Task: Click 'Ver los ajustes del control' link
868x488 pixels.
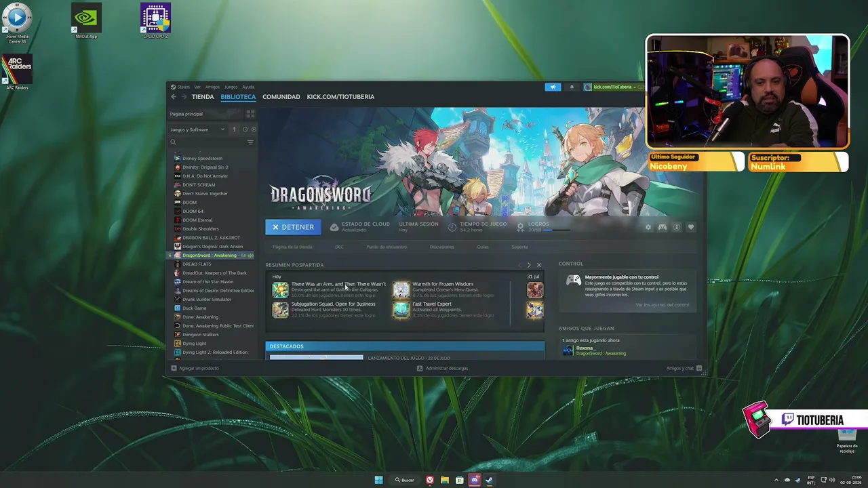Action: [x=662, y=305]
